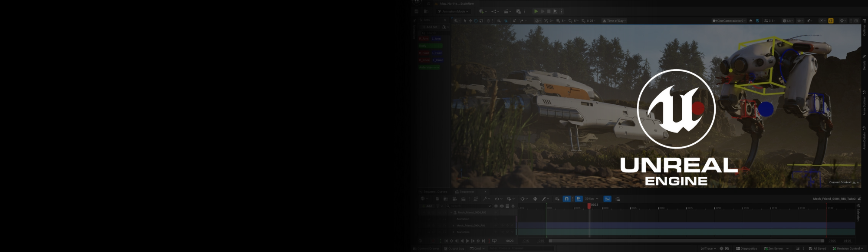Open the Animation Mode dropdown
The height and width of the screenshot is (252, 868).
[453, 11]
